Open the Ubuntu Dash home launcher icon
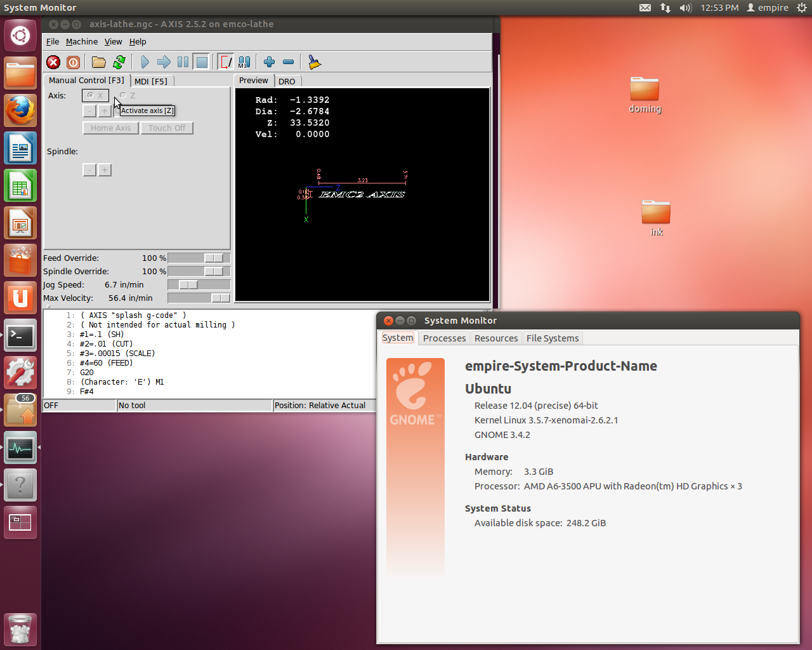 (20, 36)
